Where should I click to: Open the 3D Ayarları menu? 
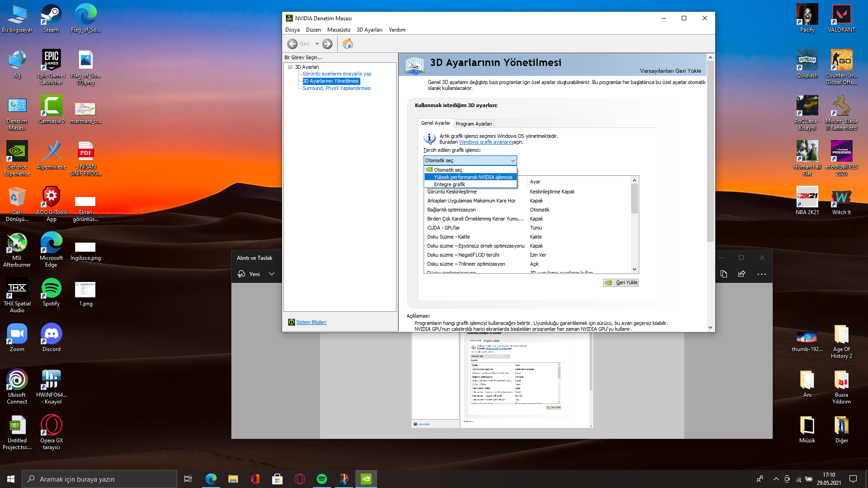pyautogui.click(x=369, y=30)
